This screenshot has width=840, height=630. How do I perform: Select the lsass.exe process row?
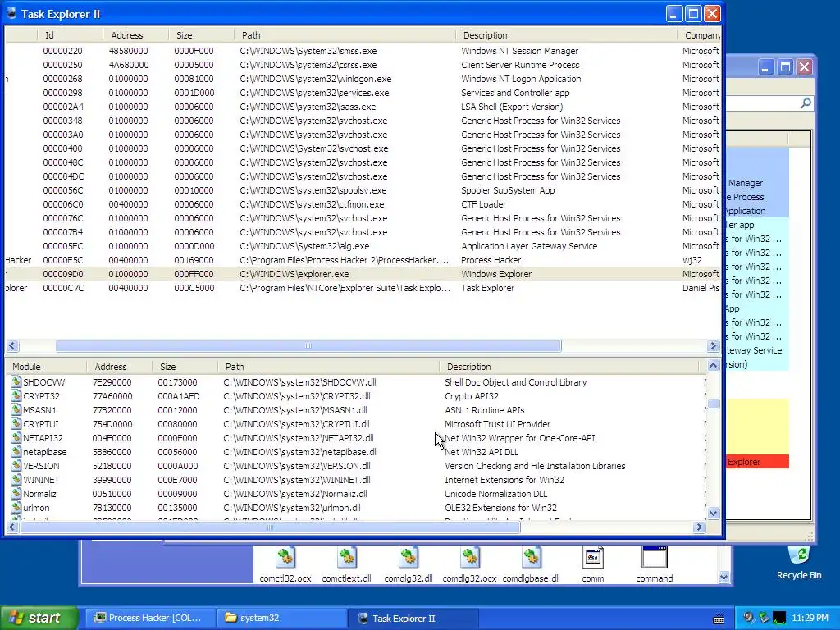363,107
